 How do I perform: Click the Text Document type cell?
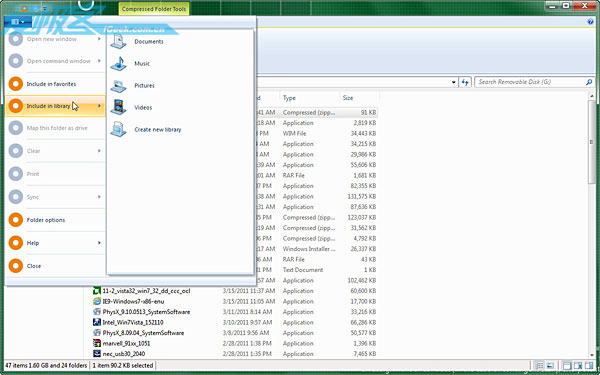pyautogui.click(x=303, y=270)
